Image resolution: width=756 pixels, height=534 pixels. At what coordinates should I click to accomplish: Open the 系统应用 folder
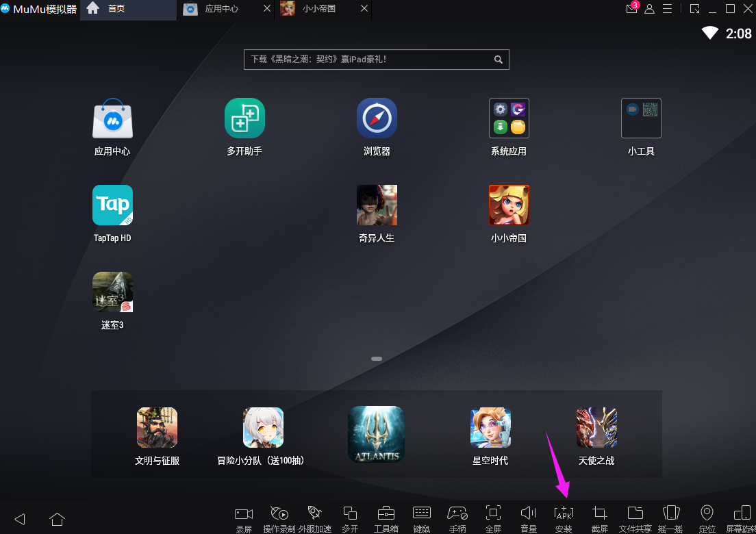pyautogui.click(x=509, y=118)
